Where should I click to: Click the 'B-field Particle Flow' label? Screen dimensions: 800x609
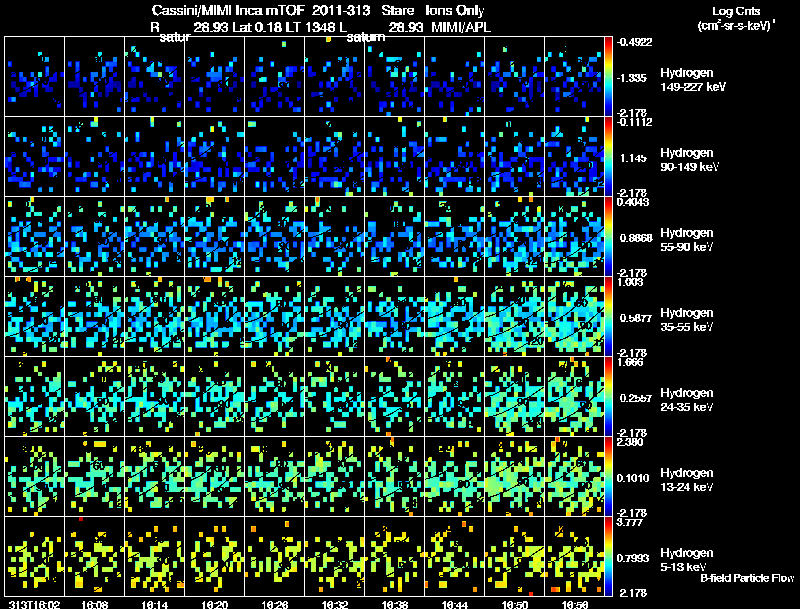pyautogui.click(x=747, y=578)
